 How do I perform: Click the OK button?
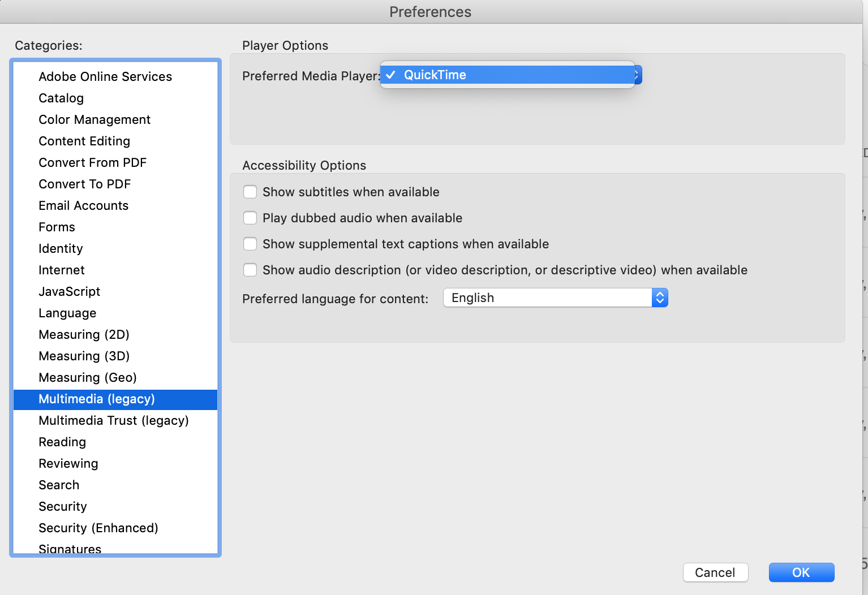tap(801, 572)
